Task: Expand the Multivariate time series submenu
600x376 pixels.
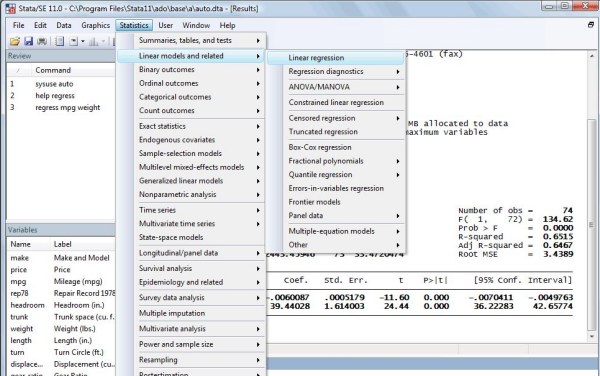Action: [x=191, y=224]
